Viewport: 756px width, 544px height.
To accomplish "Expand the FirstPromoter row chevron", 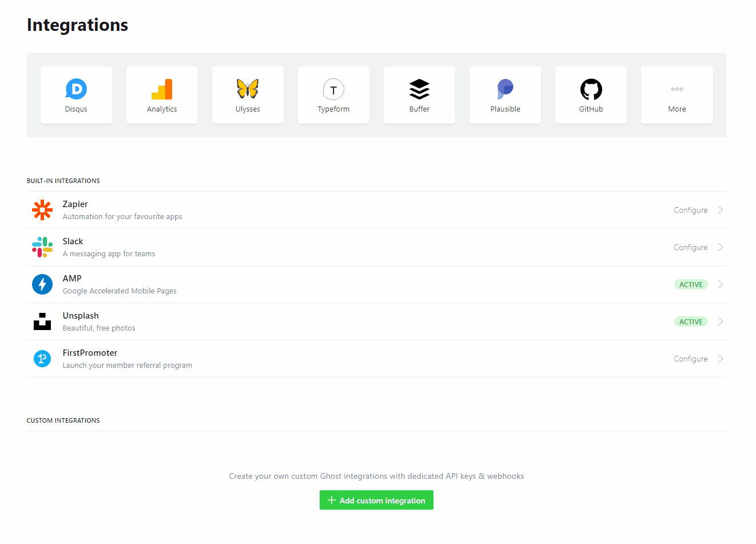I will pyautogui.click(x=719, y=359).
